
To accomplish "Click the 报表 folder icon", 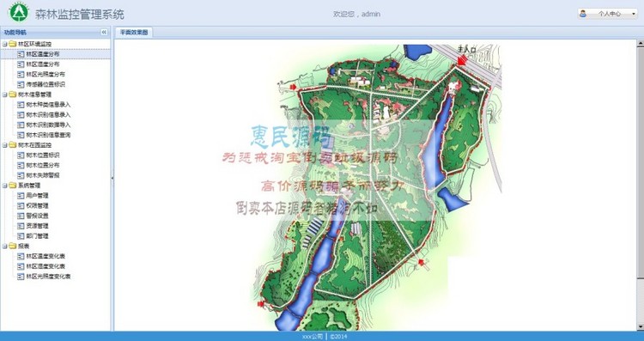I will (13, 247).
